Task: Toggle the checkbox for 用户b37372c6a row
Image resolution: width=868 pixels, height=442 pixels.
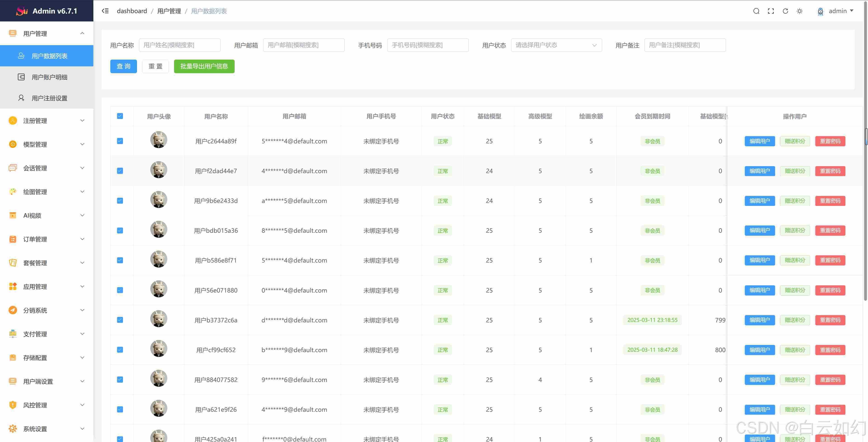Action: [x=120, y=320]
